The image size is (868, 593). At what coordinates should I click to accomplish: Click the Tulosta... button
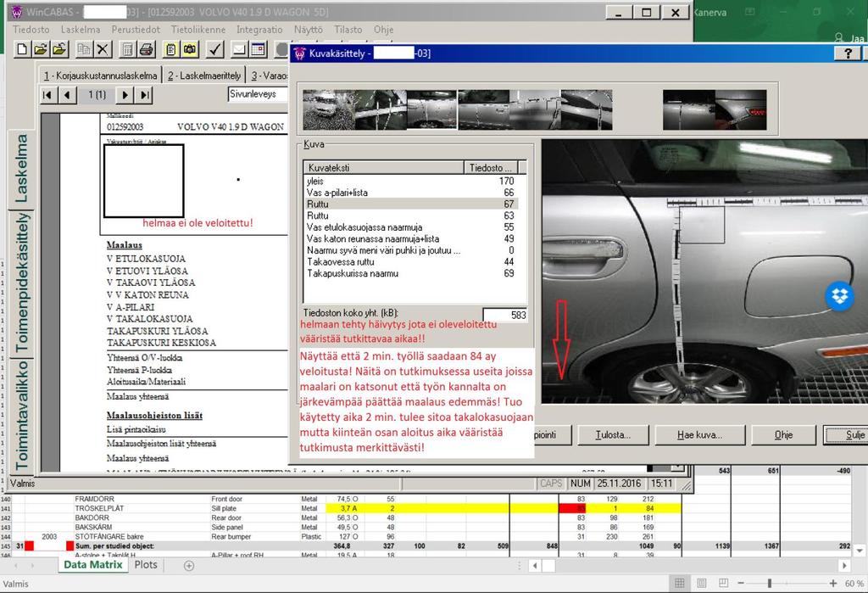pos(613,435)
